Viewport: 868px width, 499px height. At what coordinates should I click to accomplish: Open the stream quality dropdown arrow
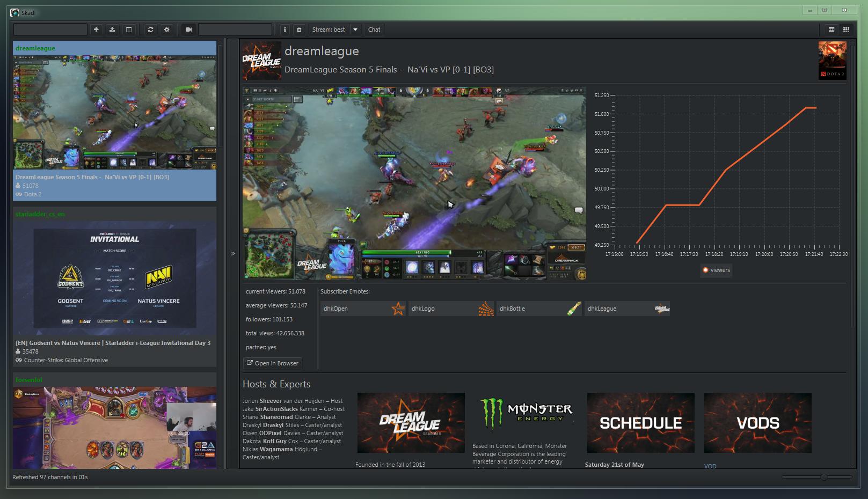pos(355,30)
